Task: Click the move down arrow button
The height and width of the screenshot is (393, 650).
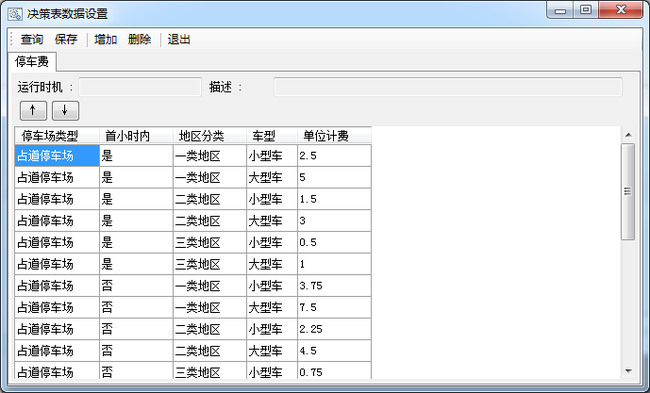Action: click(x=65, y=111)
